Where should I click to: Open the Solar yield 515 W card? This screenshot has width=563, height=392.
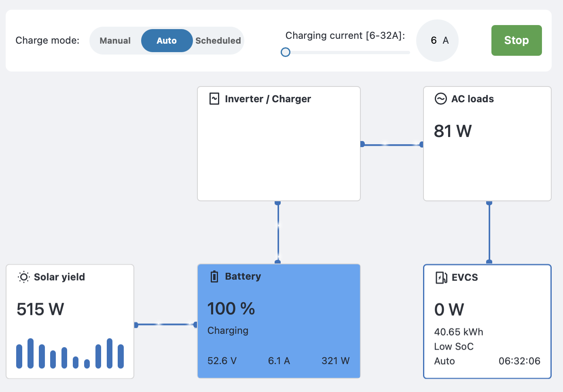(x=70, y=322)
